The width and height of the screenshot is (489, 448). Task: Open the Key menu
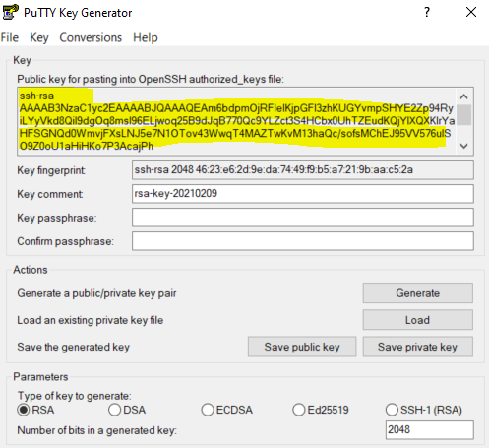(x=39, y=37)
